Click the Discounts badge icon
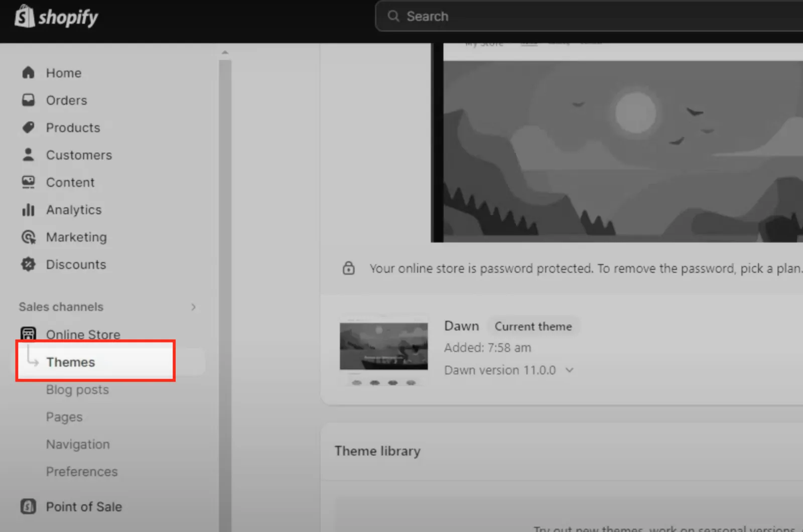This screenshot has height=532, width=803. [x=28, y=264]
